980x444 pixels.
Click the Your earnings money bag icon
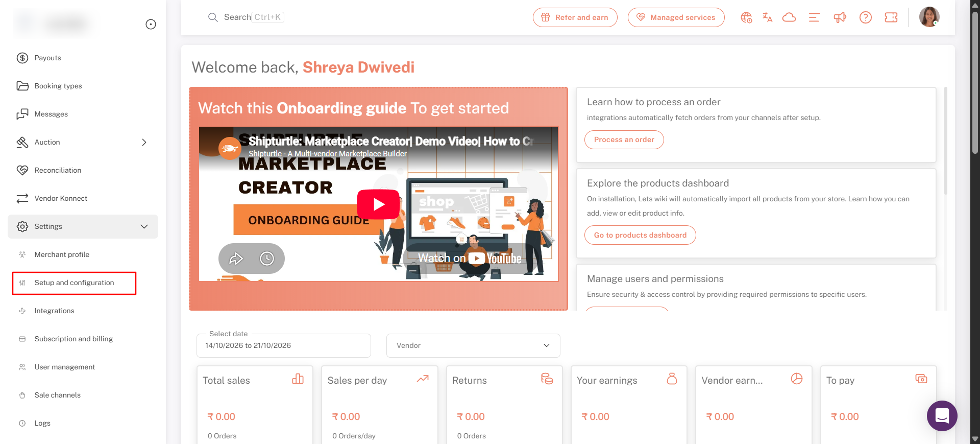pos(672,379)
